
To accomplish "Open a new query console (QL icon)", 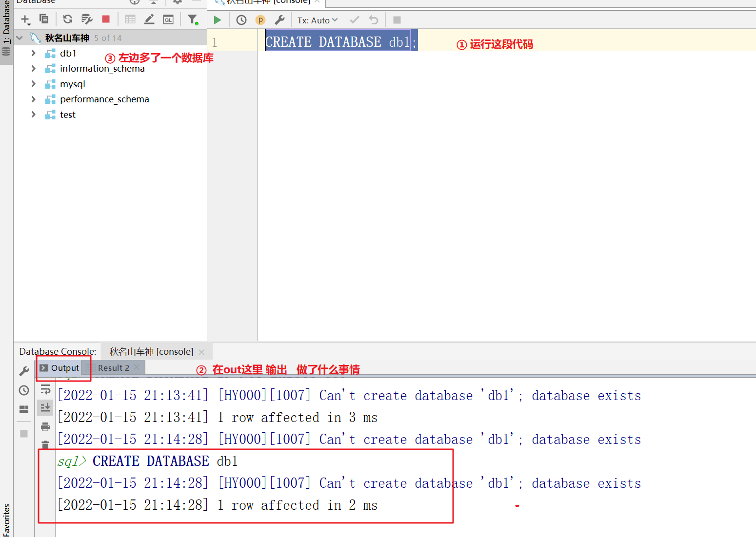I will [x=168, y=19].
